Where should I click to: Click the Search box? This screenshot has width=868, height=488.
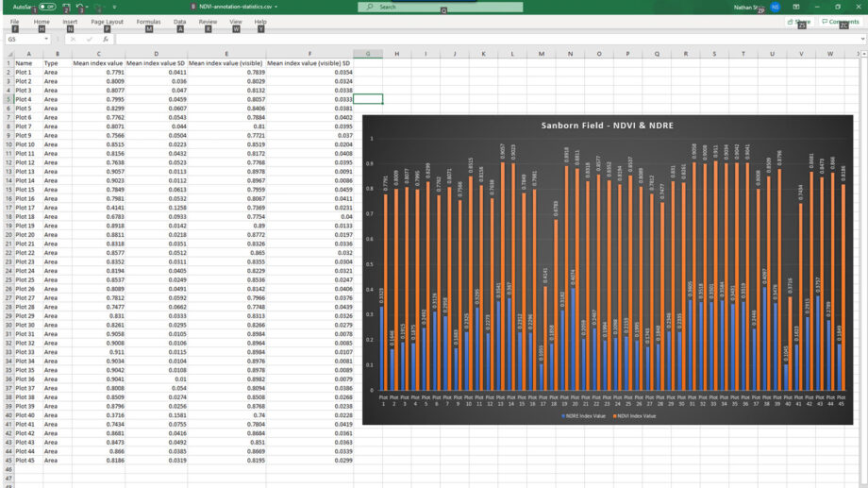click(x=440, y=7)
